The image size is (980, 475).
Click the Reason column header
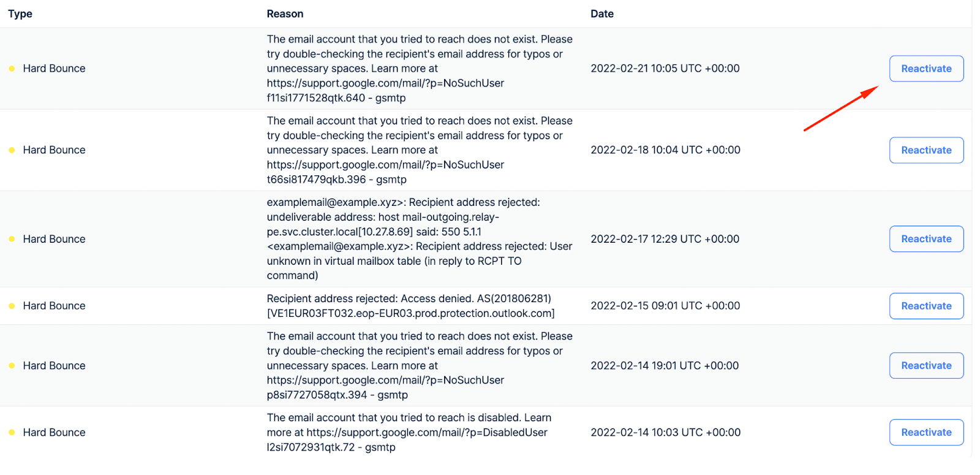pos(285,13)
